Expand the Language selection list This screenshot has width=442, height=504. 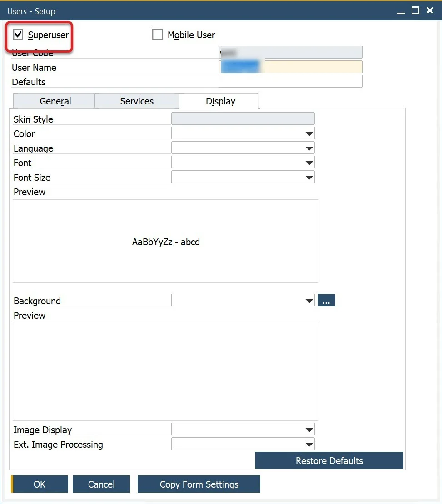click(x=310, y=148)
